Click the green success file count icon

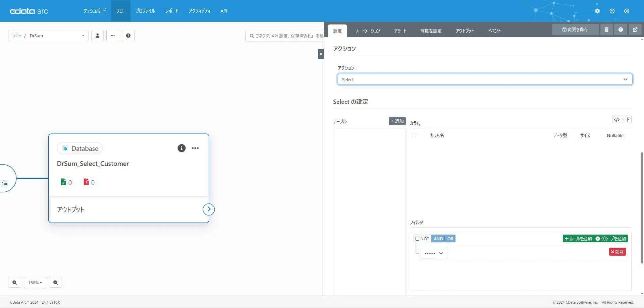click(x=63, y=182)
